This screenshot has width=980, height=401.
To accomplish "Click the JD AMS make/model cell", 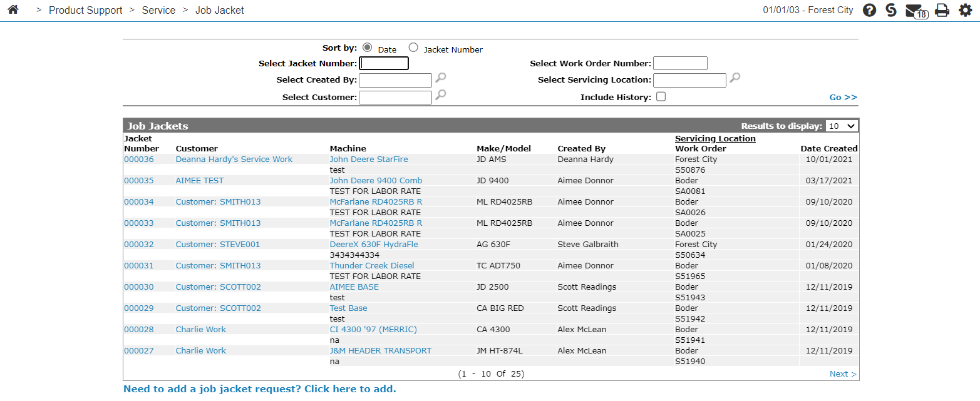I will click(492, 160).
